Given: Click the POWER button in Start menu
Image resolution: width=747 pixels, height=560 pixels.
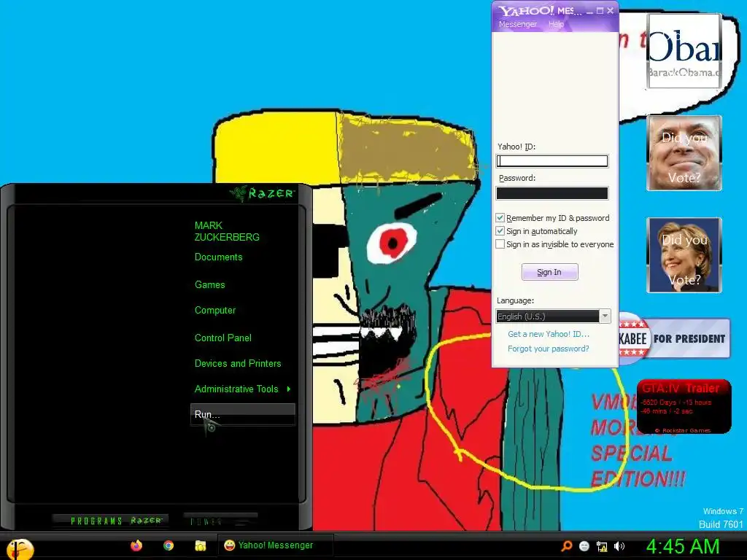Looking at the screenshot, I should point(220,521).
